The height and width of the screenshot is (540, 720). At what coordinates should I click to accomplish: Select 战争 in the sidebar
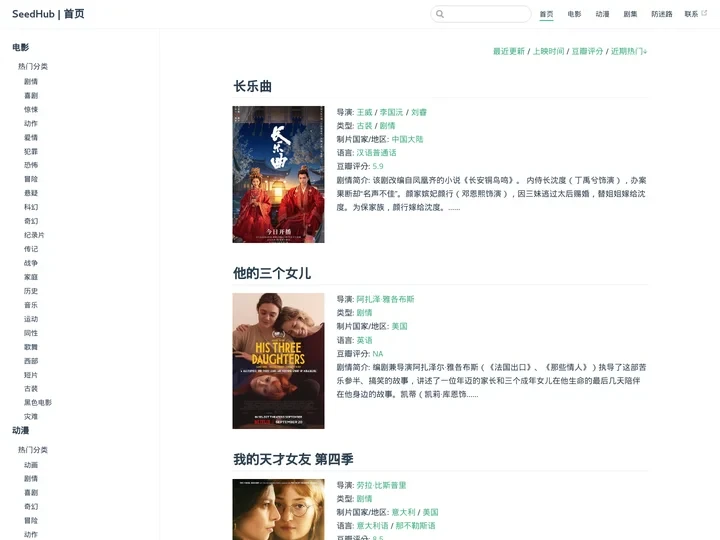point(31,263)
